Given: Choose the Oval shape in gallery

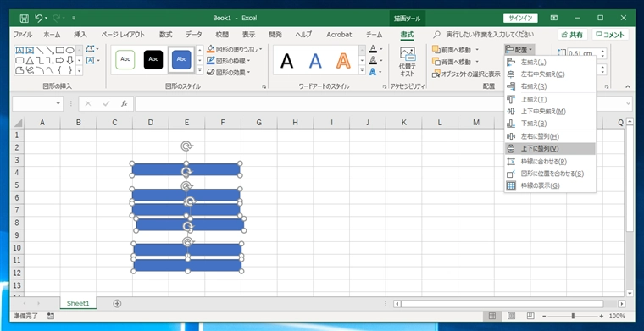Looking at the screenshot, I should (70, 51).
